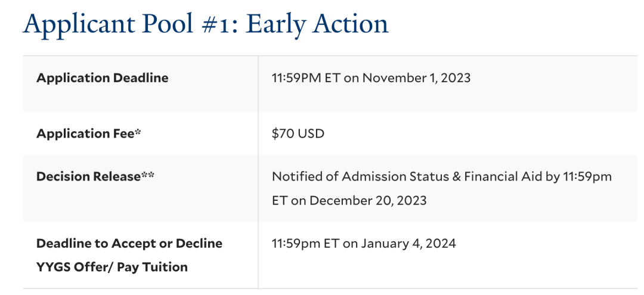Select the Application Fee row label

coord(89,133)
